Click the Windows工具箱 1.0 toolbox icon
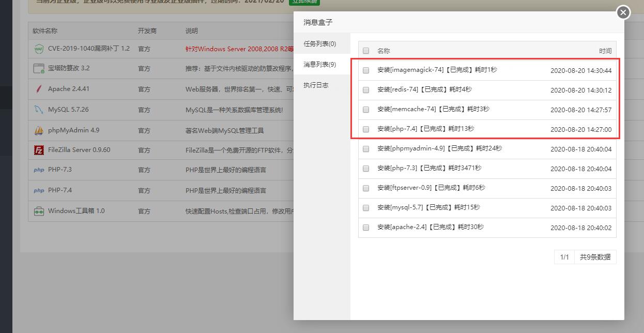 click(x=39, y=211)
